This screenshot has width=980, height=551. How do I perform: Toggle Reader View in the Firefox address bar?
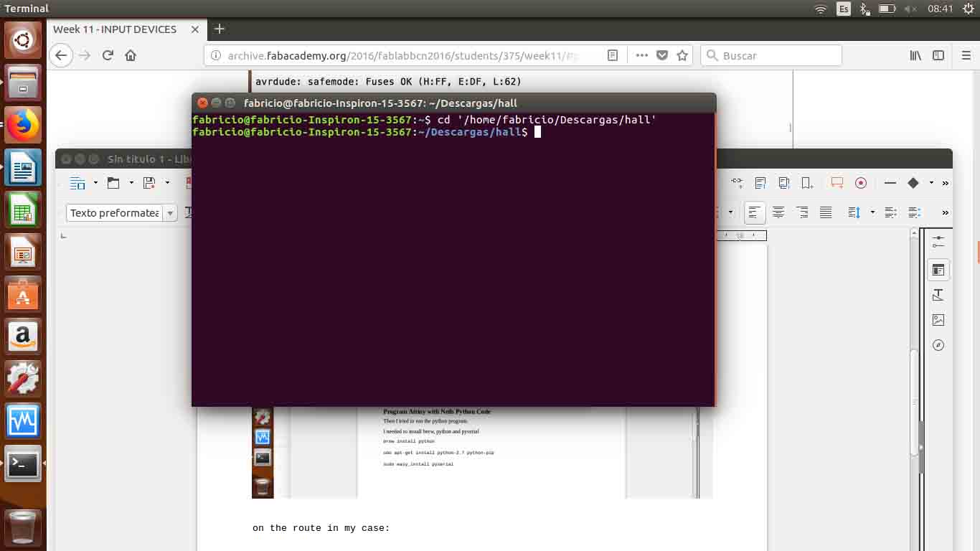tap(613, 55)
